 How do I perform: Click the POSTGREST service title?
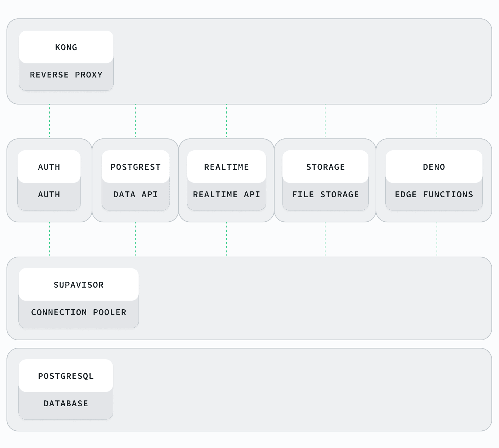coord(136,167)
